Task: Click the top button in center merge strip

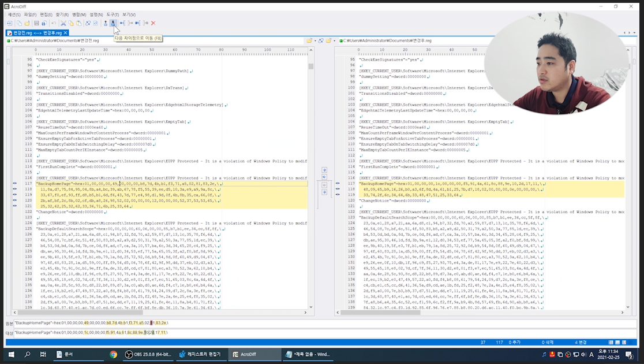Action: tap(324, 170)
